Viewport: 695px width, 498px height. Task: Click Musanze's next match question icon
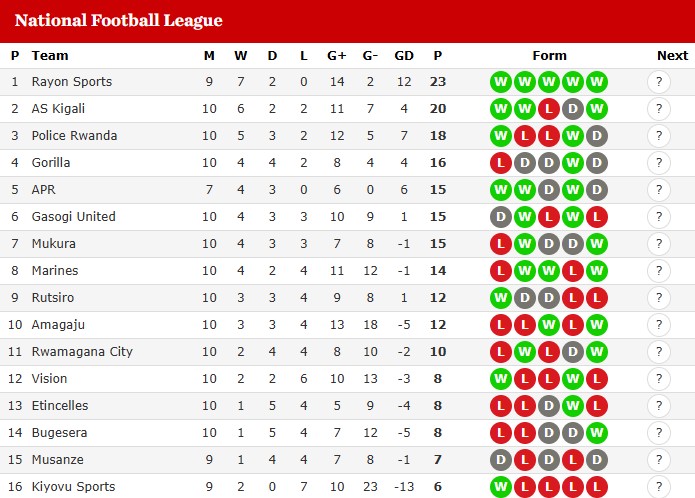[659, 460]
